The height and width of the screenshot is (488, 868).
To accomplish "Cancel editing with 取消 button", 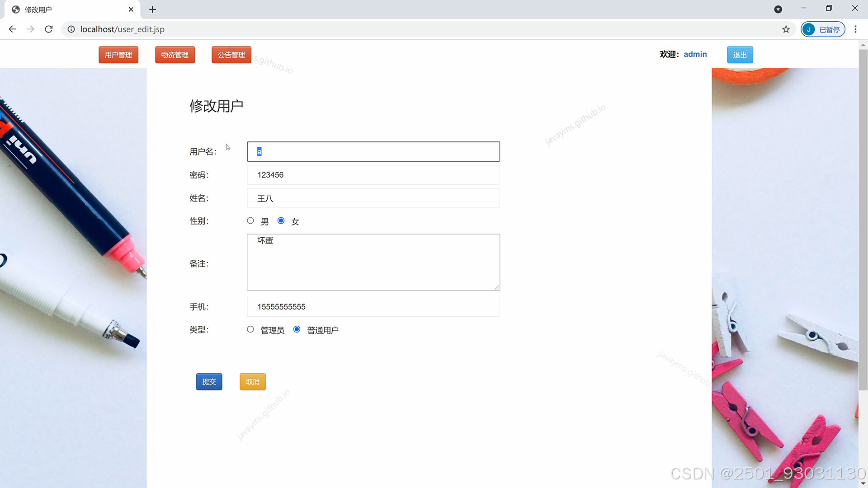I will [x=253, y=382].
